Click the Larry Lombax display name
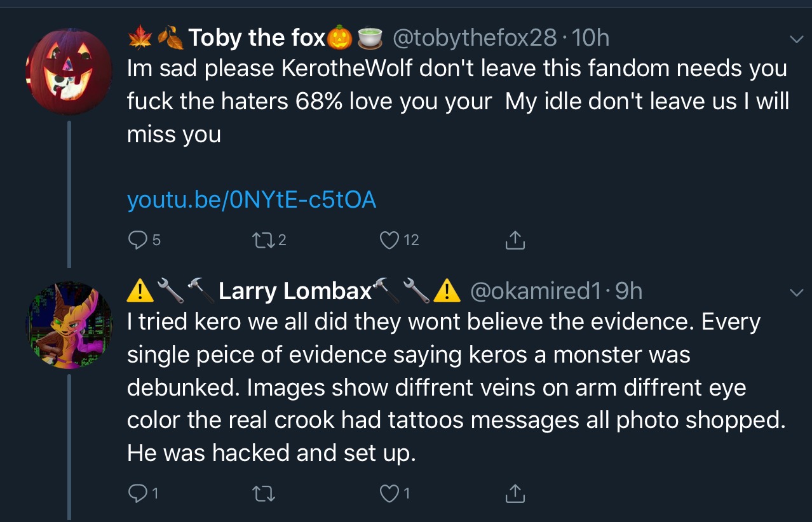Screen dimensions: 812x522 click(295, 291)
